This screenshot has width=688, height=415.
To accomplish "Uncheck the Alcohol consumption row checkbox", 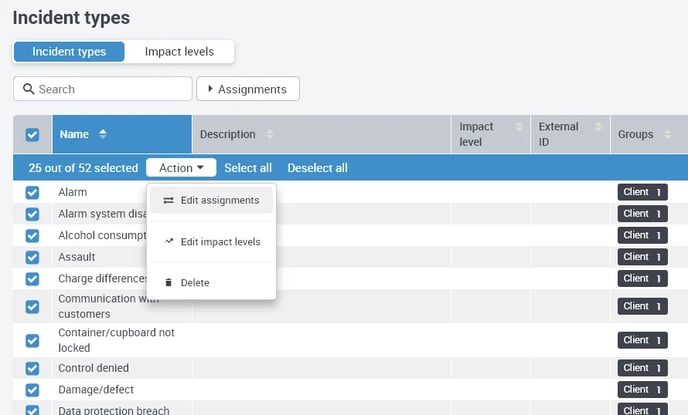I will [32, 236].
